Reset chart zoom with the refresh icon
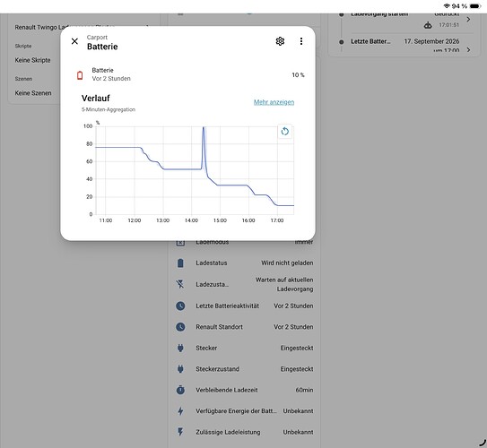Viewport: 487px width, 448px height. click(x=285, y=132)
